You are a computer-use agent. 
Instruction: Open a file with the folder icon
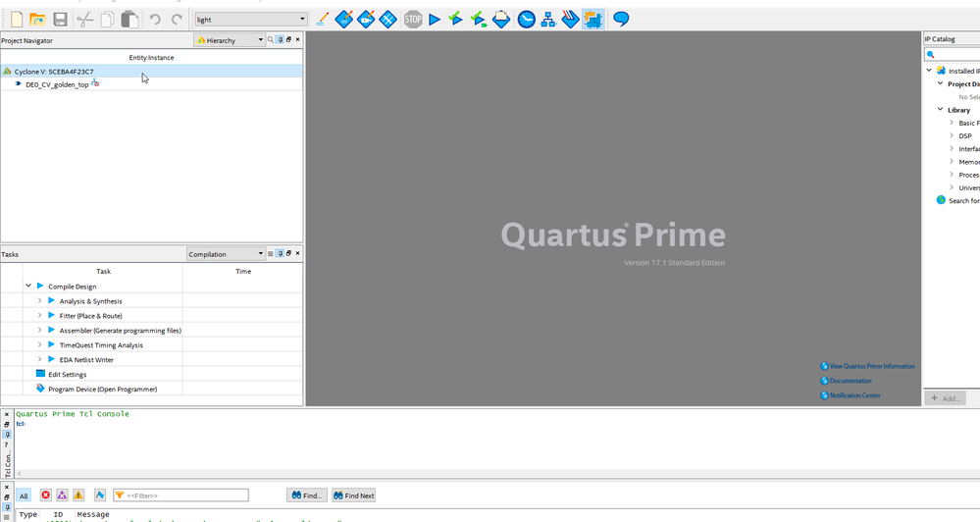coord(37,20)
